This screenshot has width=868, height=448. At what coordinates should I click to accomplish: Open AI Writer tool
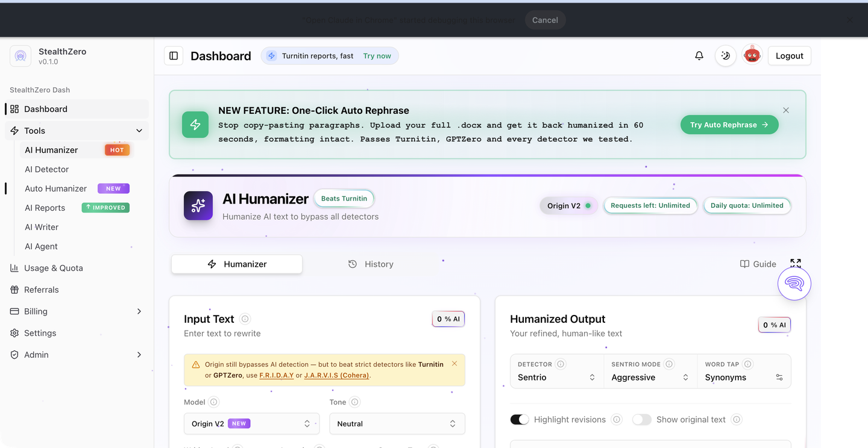(42, 227)
